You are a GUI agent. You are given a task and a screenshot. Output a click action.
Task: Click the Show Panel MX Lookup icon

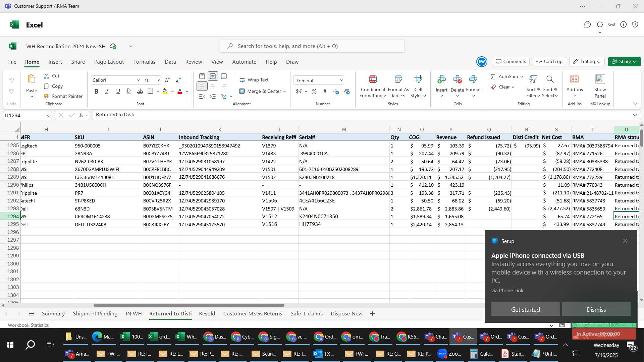click(600, 79)
